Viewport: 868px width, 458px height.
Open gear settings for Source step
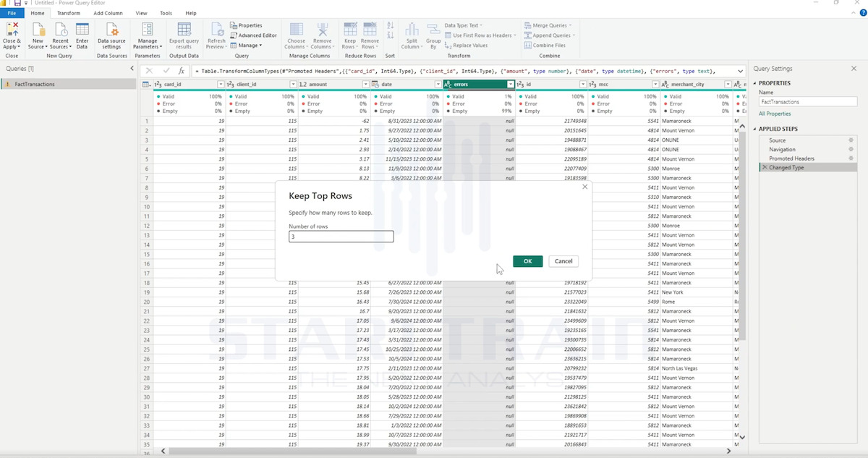pos(851,140)
